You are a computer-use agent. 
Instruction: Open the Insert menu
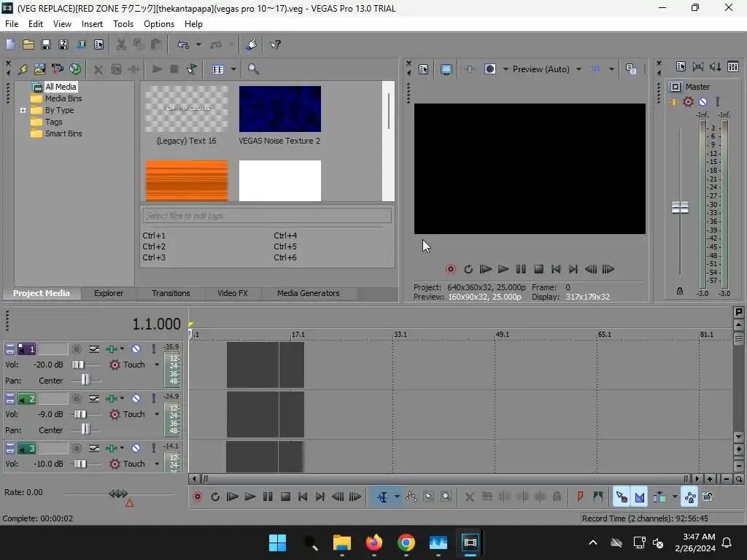92,24
